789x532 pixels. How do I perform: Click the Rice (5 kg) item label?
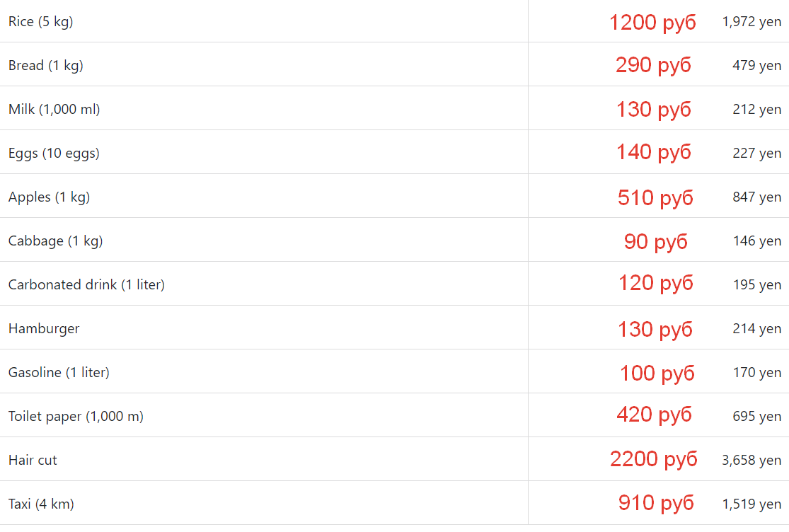(41, 22)
